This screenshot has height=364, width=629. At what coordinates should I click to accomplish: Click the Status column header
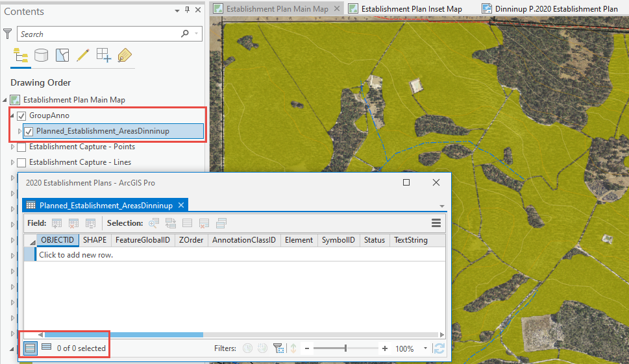click(x=375, y=240)
